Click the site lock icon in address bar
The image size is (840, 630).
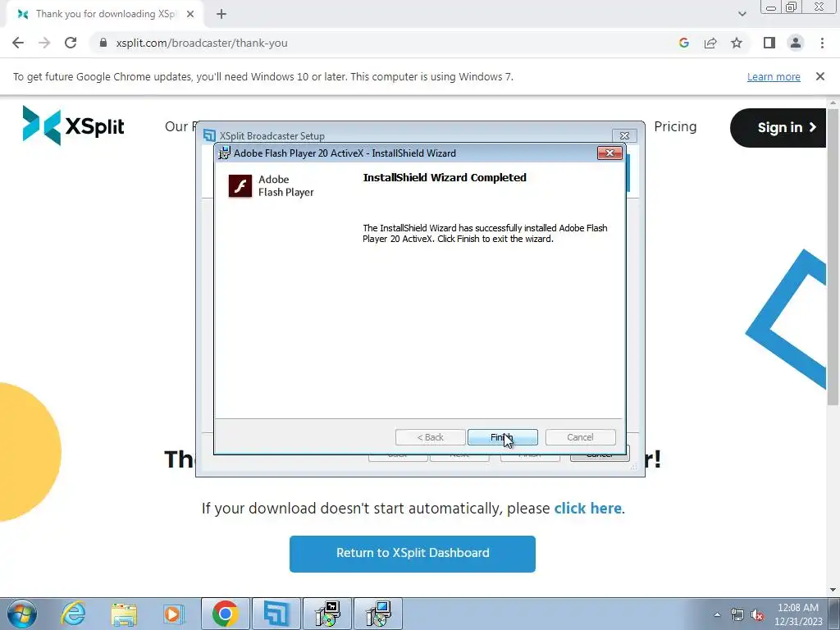[x=103, y=43]
